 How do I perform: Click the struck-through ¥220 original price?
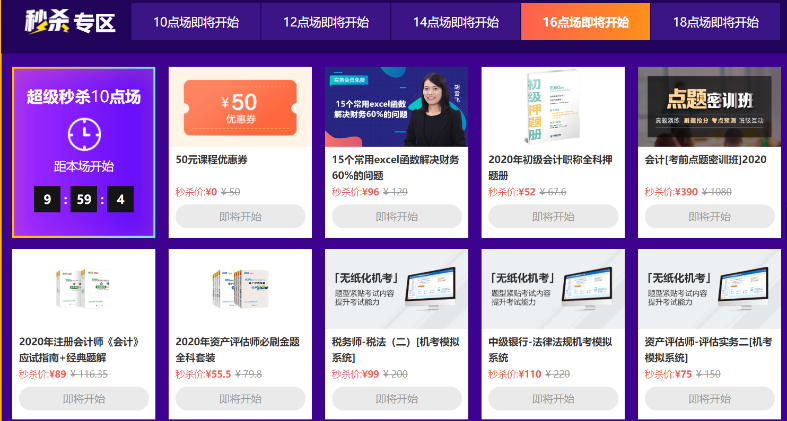pos(558,374)
